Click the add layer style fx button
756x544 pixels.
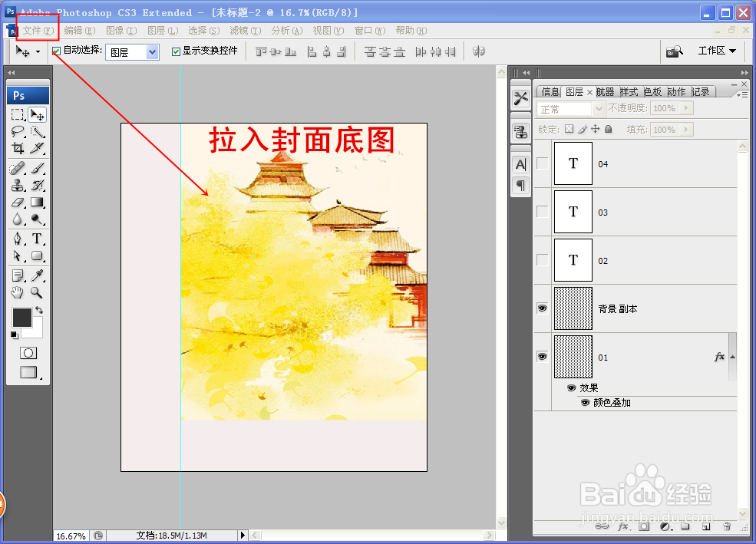point(622,526)
